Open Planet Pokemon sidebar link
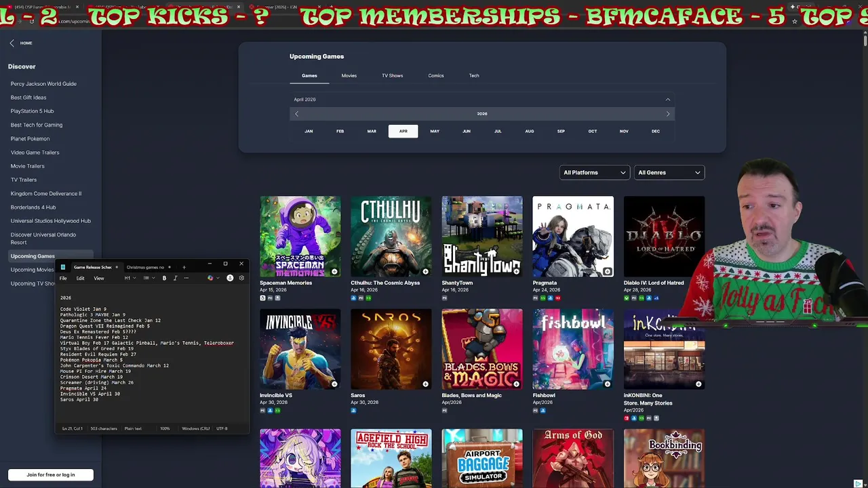Screen dimensions: 868x488 (x=30, y=139)
